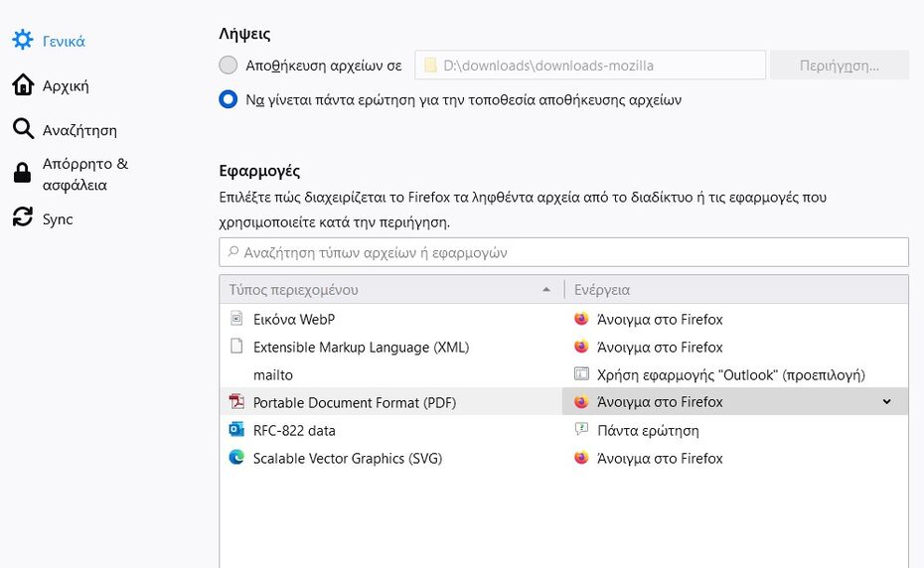The image size is (924, 568).
Task: Select the Αποθήκευση αρχείων σε radio button
Action: point(229,66)
